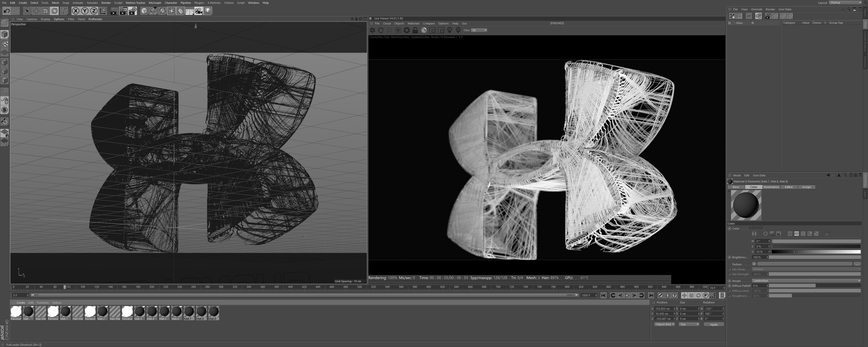868x347 pixels.
Task: Switch to the Assign tab
Action: click(806, 187)
